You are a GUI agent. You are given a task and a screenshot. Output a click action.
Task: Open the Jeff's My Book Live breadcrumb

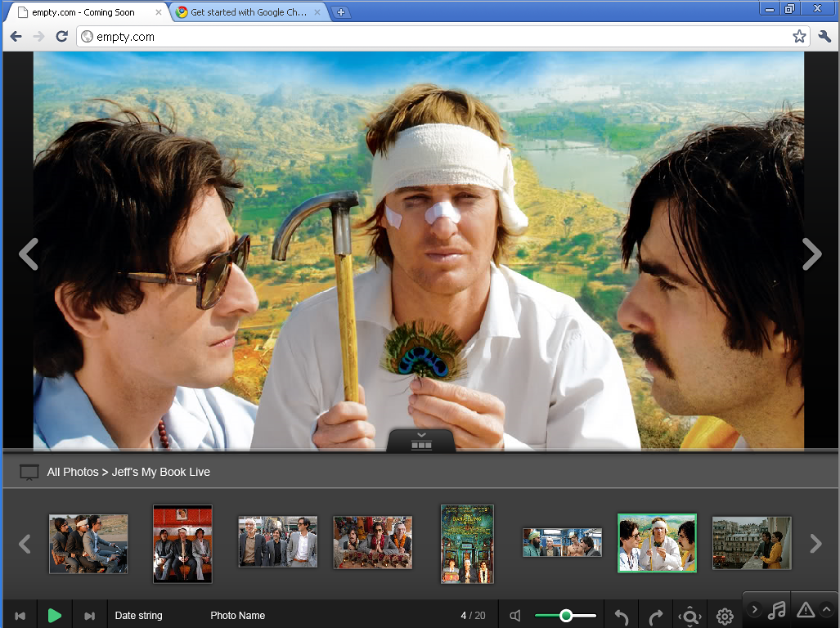[160, 472]
